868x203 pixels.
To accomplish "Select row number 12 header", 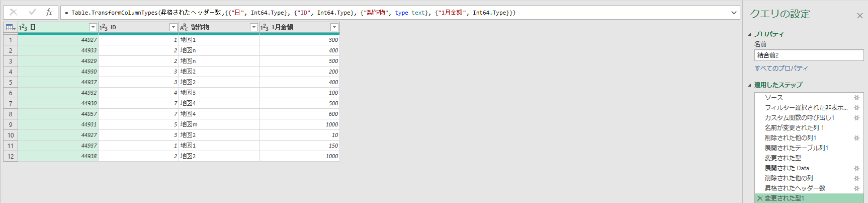I will click(11, 156).
